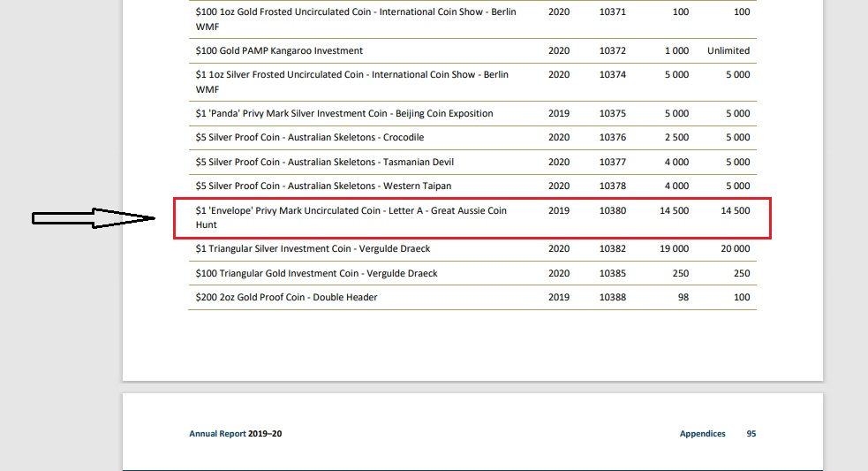Viewport: 868px width, 471px height.
Task: Click the '$1 1oz Silver Frosted Uncirculated Coin' description
Action: pyautogui.click(x=352, y=81)
